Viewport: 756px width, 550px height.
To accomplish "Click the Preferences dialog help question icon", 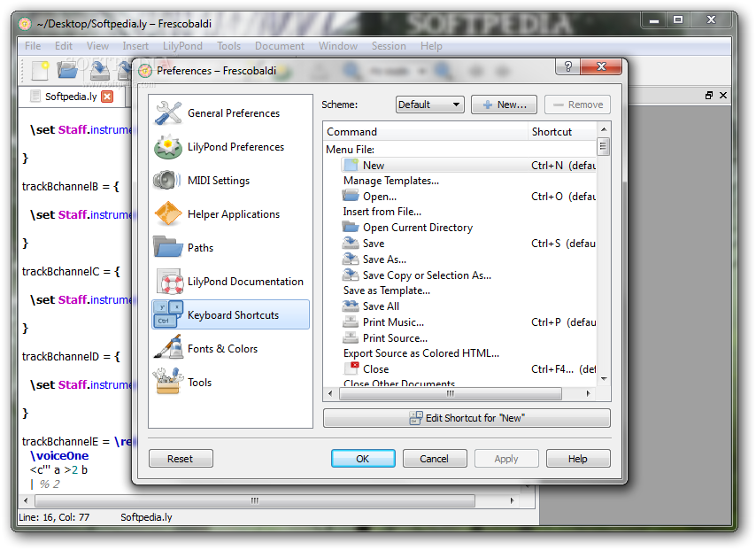I will 568,66.
